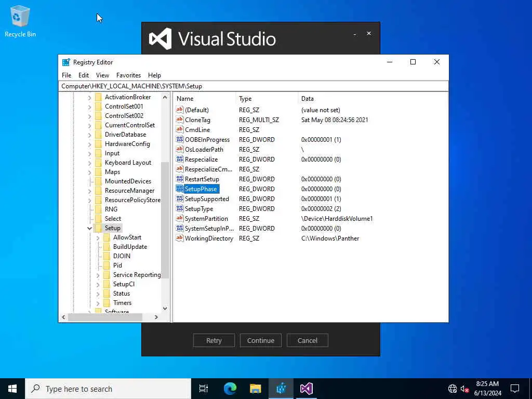Click the Visual Studio logo in installer window
This screenshot has width=532, height=399.
point(160,38)
